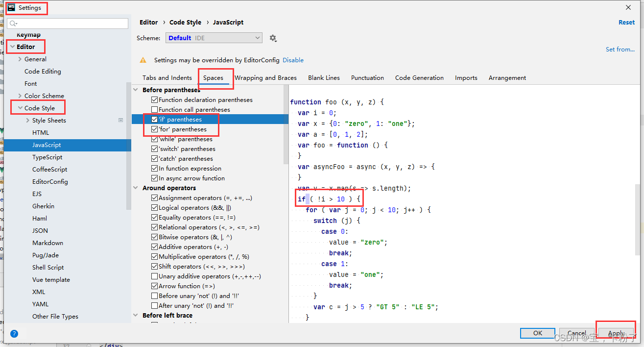
Task: Toggle Assignment operators checkbox
Action: (x=155, y=198)
